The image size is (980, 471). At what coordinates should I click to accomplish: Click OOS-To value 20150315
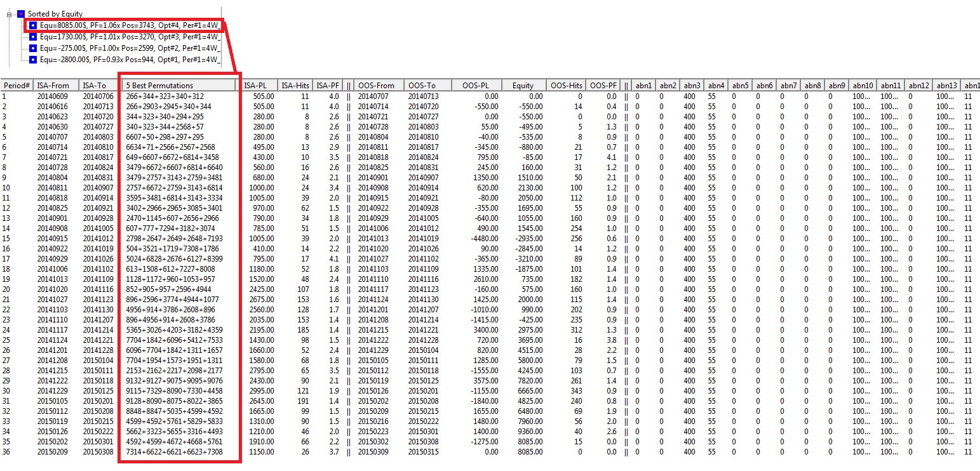pyautogui.click(x=423, y=452)
